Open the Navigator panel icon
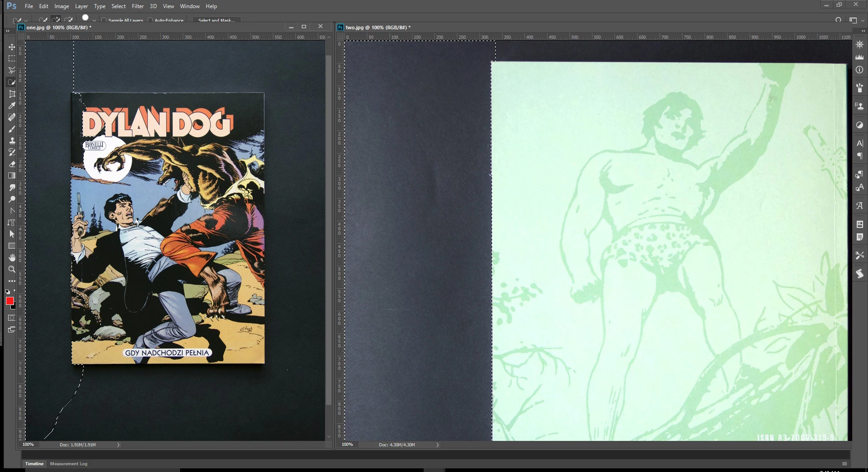The height and width of the screenshot is (472, 868). [x=859, y=45]
